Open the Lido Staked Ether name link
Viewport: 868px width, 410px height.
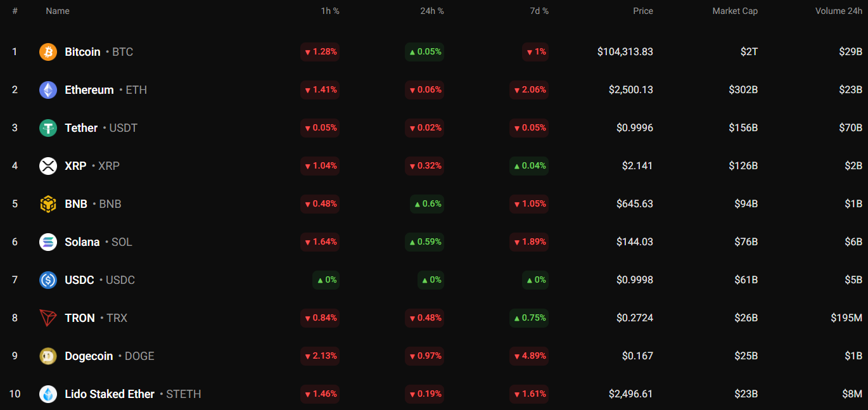pos(110,394)
